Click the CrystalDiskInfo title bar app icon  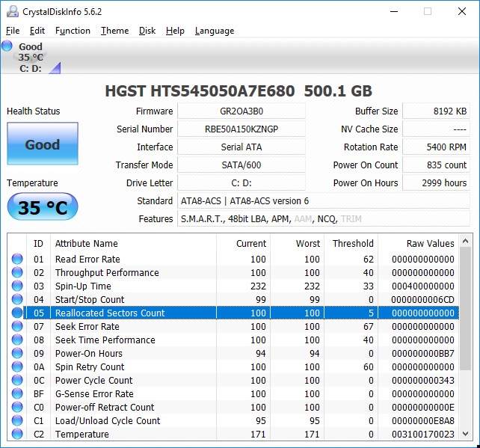click(12, 11)
